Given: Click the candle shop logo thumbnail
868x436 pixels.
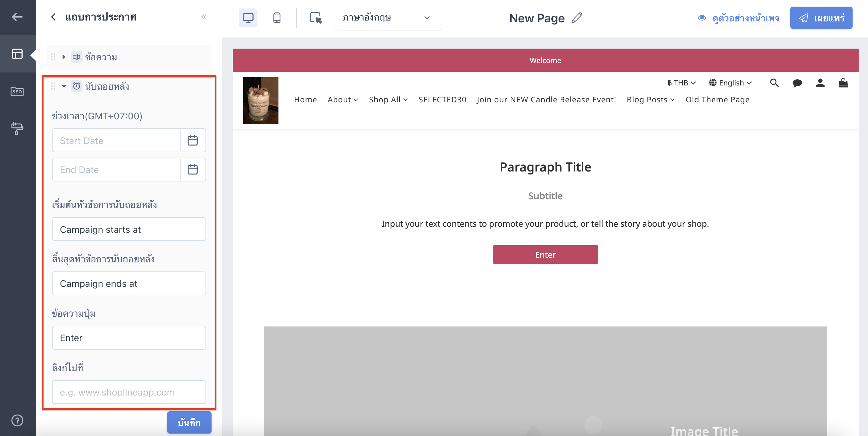Looking at the screenshot, I should click(x=261, y=101).
